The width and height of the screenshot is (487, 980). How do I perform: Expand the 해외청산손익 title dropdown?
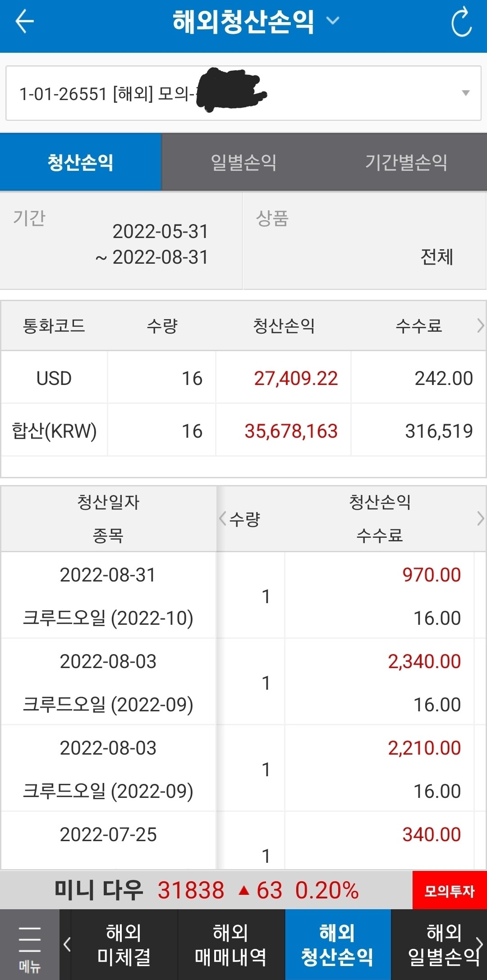(333, 21)
